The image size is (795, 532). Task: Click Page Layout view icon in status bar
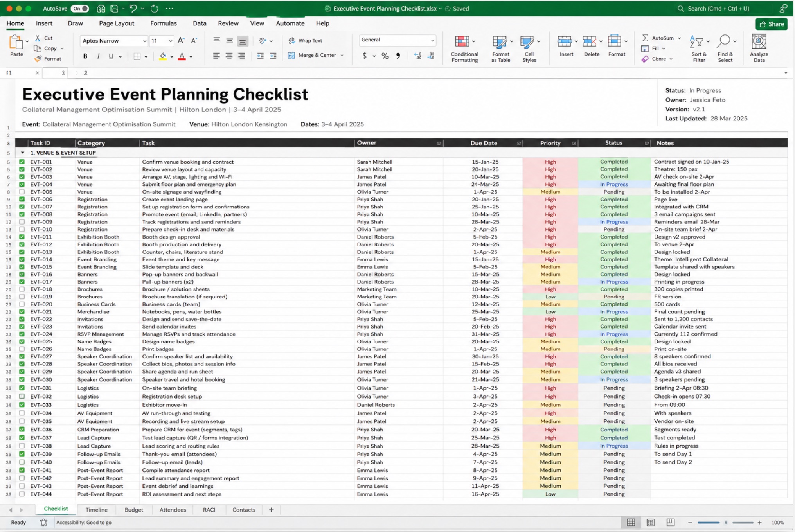[x=651, y=522]
